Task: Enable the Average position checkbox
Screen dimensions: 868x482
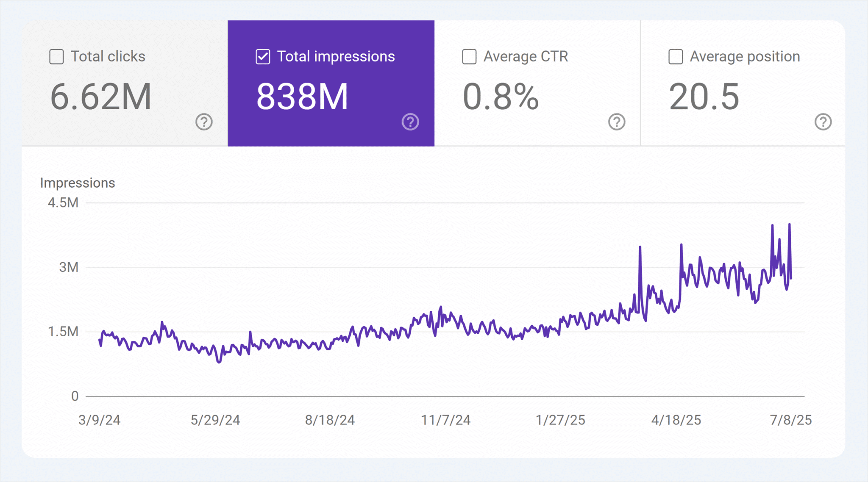Action: pos(676,57)
